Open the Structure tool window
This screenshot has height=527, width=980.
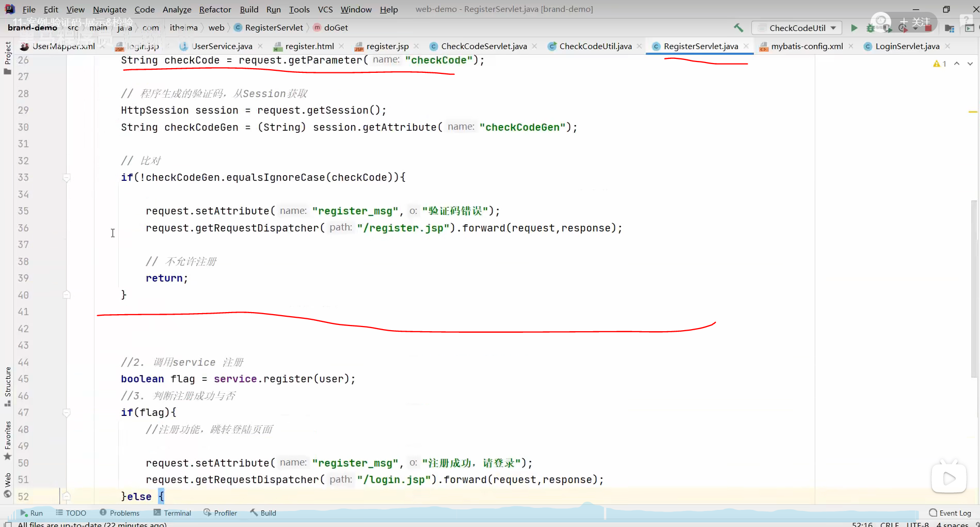click(x=7, y=386)
